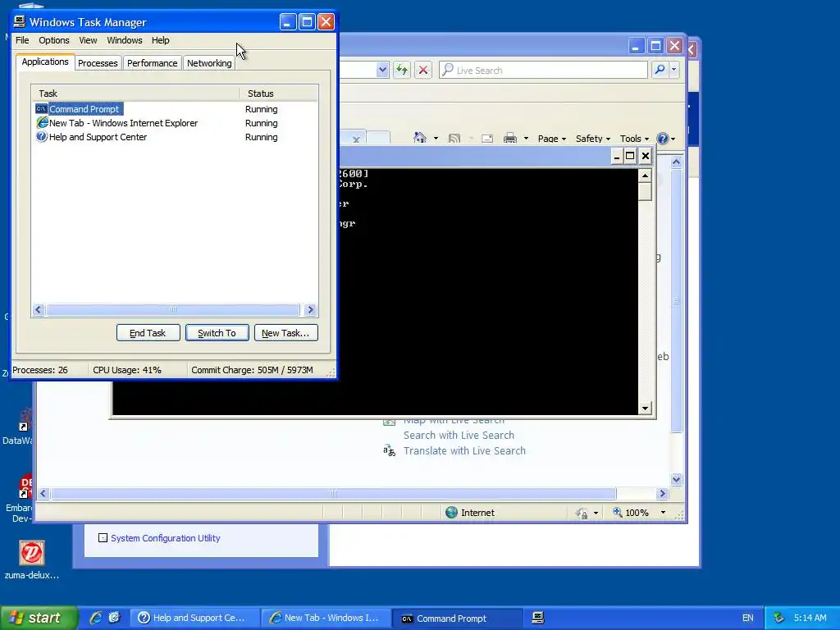Click the Live Search magnifier button

tap(660, 70)
